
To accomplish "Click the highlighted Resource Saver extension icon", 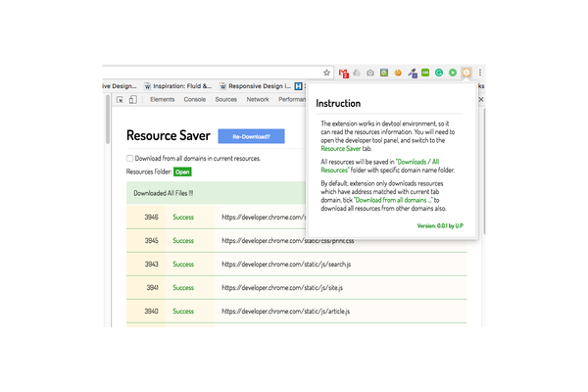I will (x=466, y=73).
